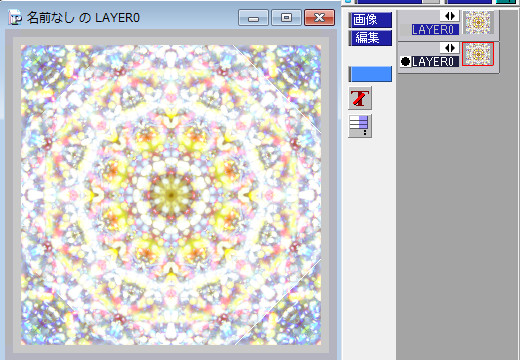
Task: Select the crossed-out T text tool icon
Action: (360, 98)
